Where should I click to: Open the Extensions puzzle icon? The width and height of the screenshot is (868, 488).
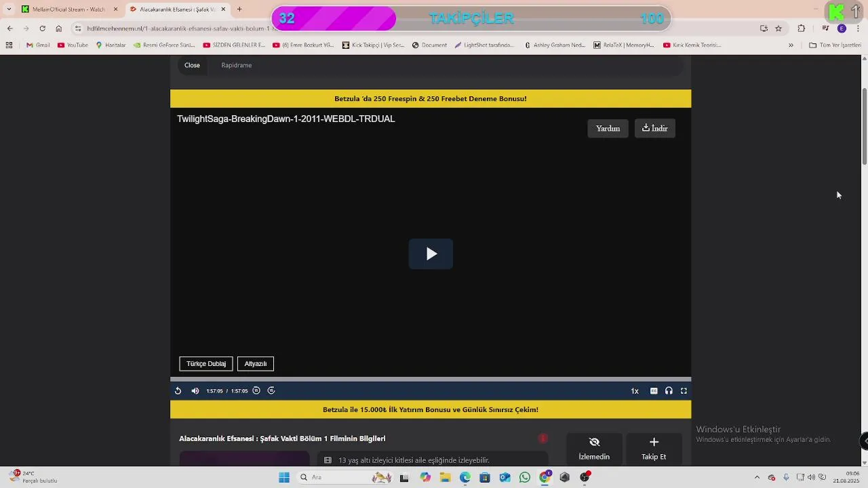tap(802, 28)
